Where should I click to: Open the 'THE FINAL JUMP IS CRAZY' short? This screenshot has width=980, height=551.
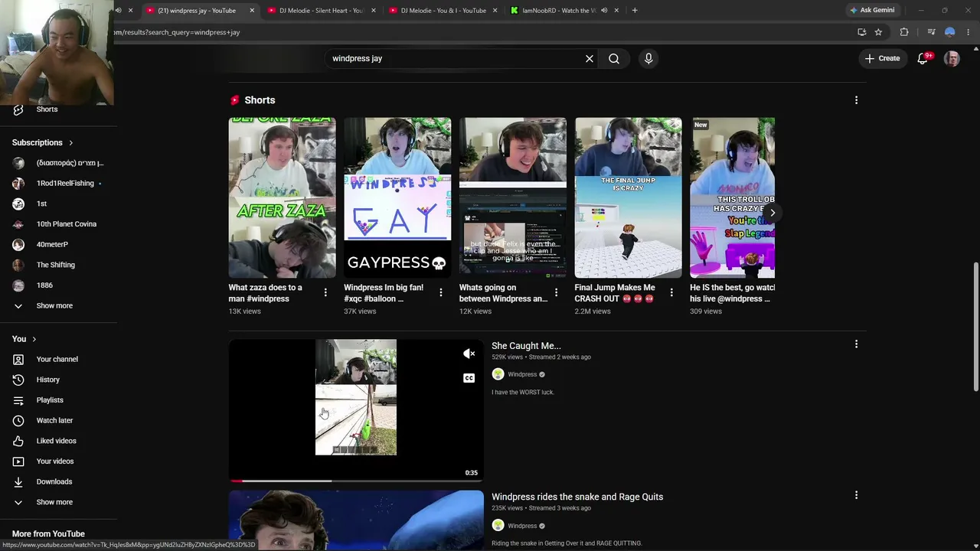point(628,197)
